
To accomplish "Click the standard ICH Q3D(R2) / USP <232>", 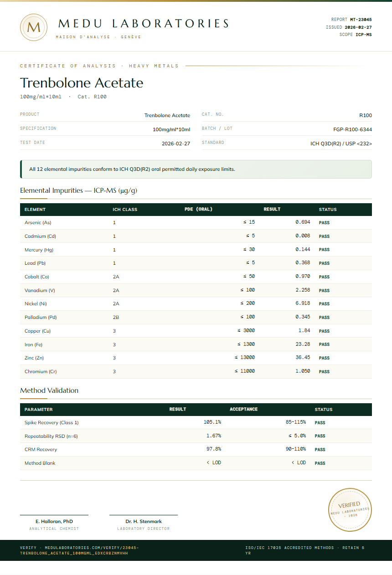I will click(x=341, y=144).
